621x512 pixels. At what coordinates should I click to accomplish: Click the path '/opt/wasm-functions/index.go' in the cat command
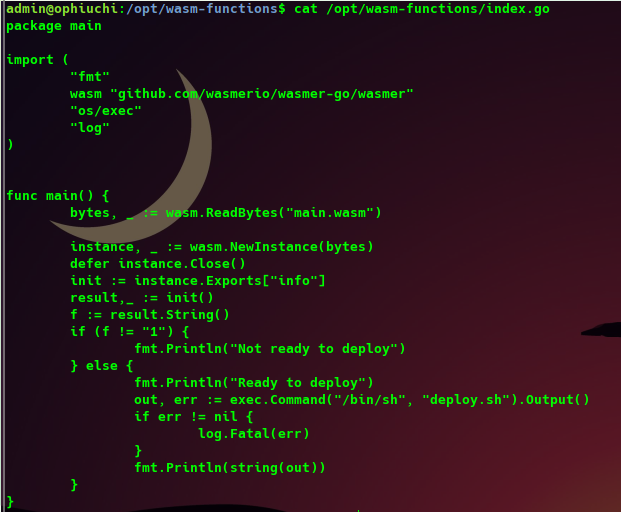coord(438,9)
